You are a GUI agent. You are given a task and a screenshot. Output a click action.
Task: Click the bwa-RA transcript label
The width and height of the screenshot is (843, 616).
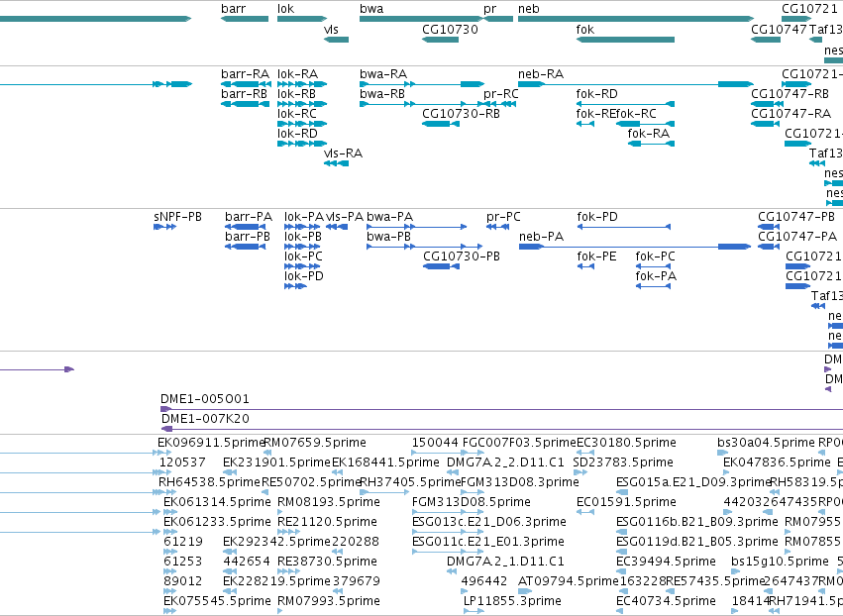point(383,73)
